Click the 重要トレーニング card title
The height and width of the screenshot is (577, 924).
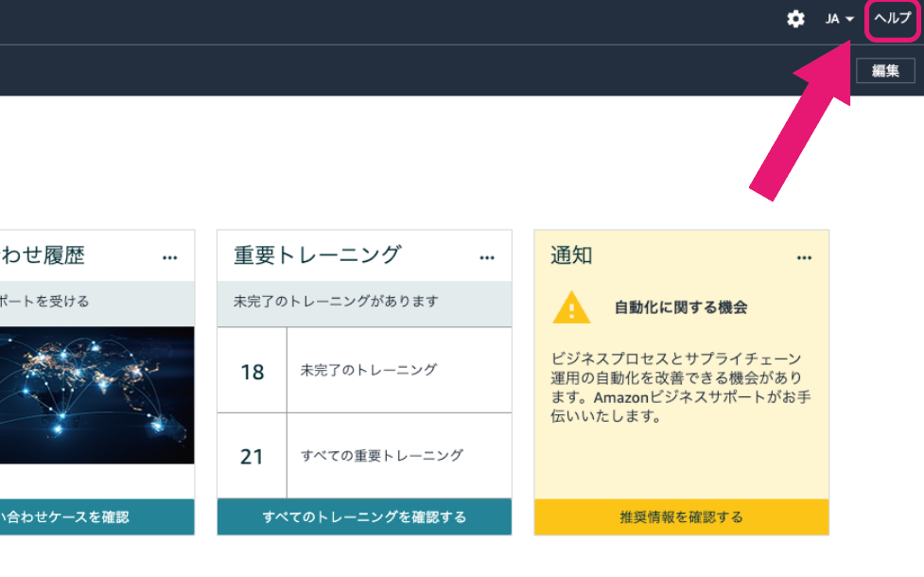[x=315, y=255]
